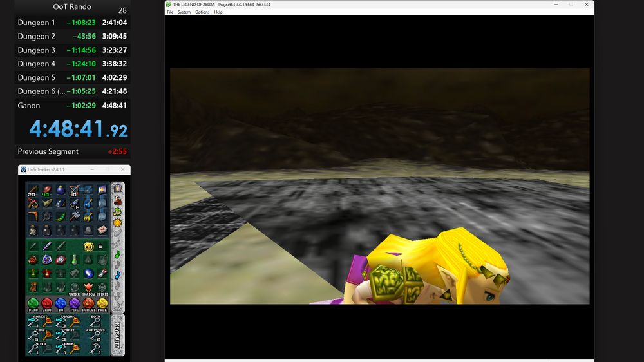Click Saria's Song icon with green hair
The image size is (644, 362).
[117, 212]
